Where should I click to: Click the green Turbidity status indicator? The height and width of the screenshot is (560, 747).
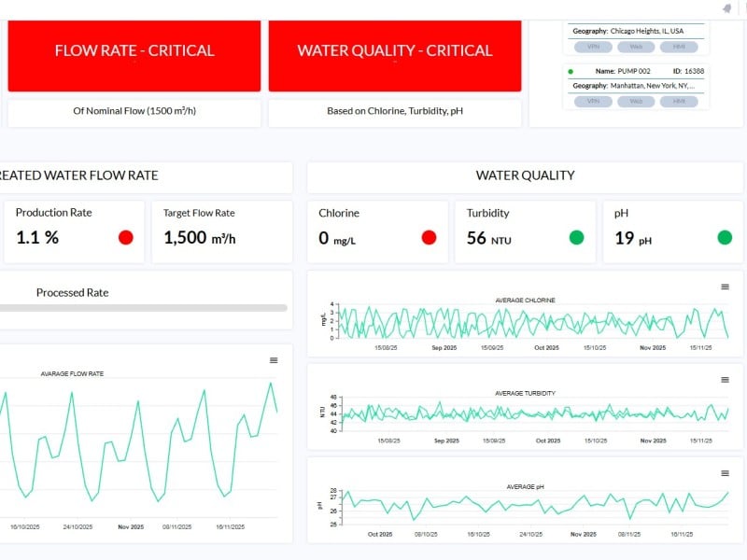[576, 237]
